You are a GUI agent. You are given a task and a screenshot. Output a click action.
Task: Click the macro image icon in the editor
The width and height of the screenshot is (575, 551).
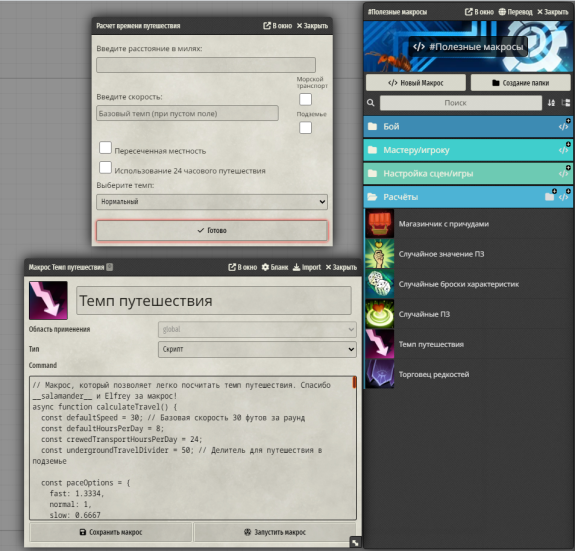[48, 300]
